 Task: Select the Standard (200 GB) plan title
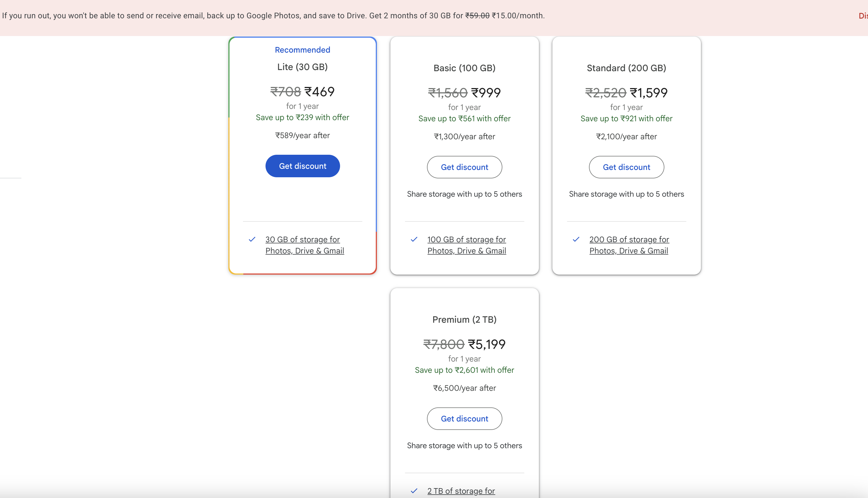626,68
